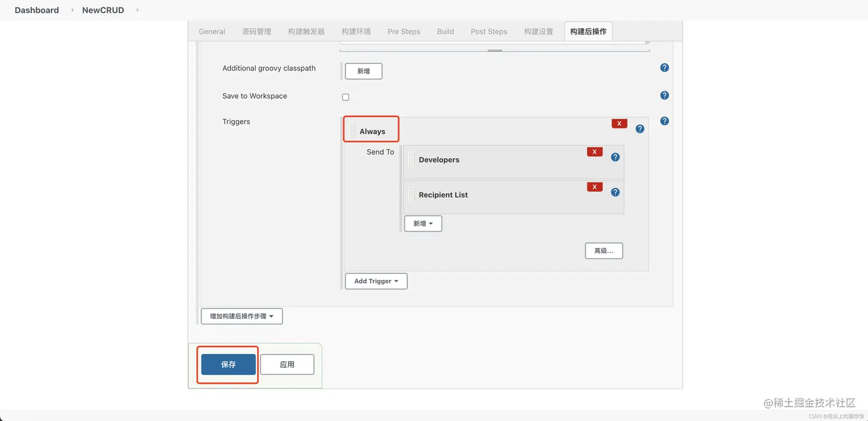The image size is (868, 421).
Task: Open NewCRUD breadcrumb link
Action: click(103, 10)
